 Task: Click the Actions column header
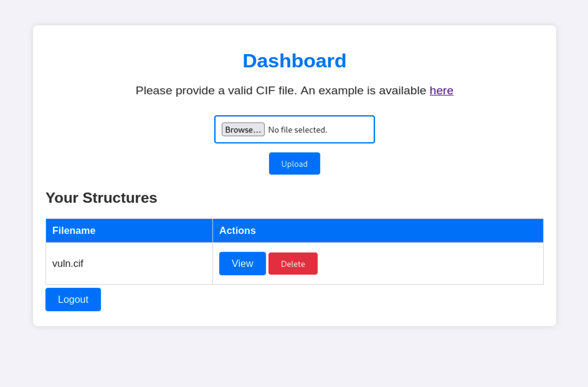tap(237, 231)
